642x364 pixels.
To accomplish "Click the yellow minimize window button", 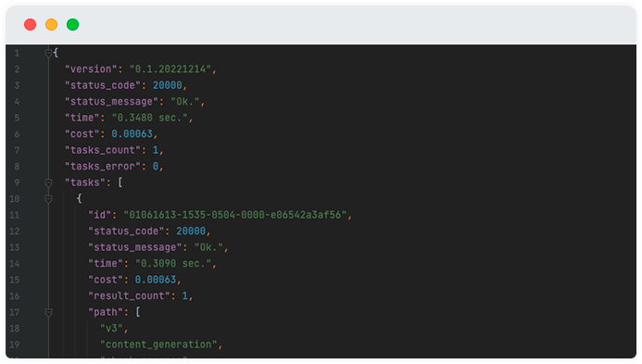I will [x=51, y=25].
